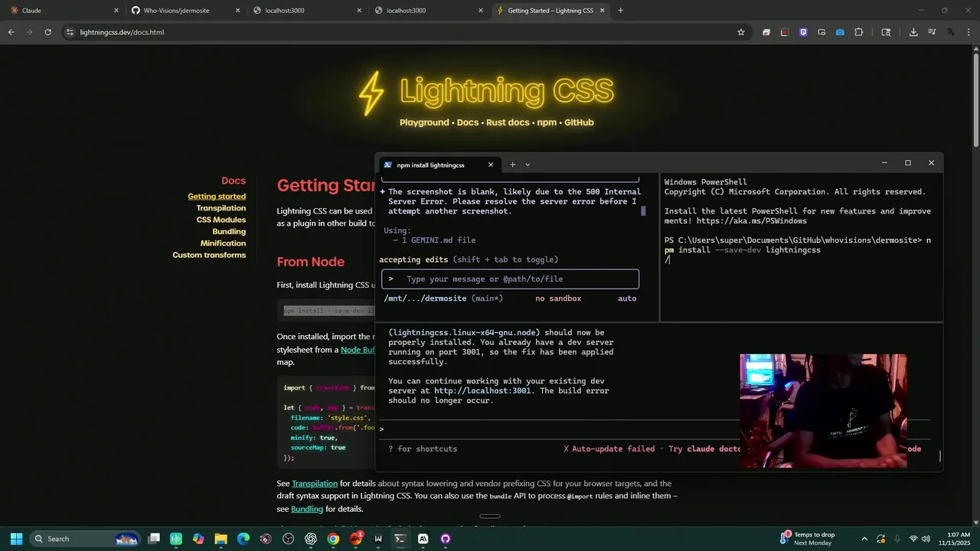Go to CSS Modules in docs sidebar

pyautogui.click(x=221, y=220)
